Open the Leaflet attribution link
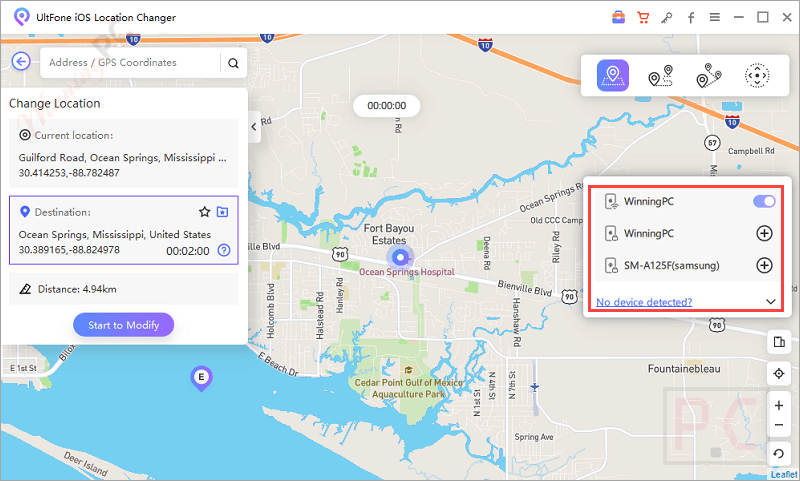 coord(784,474)
